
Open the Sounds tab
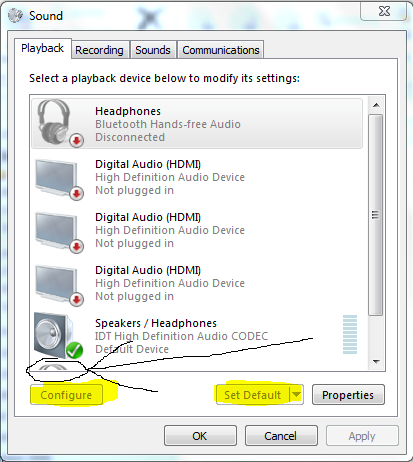pyautogui.click(x=153, y=50)
